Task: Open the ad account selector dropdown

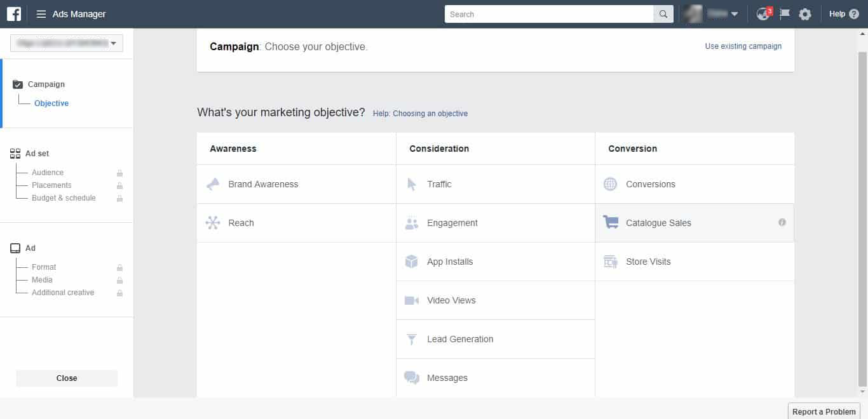Action: pos(67,43)
